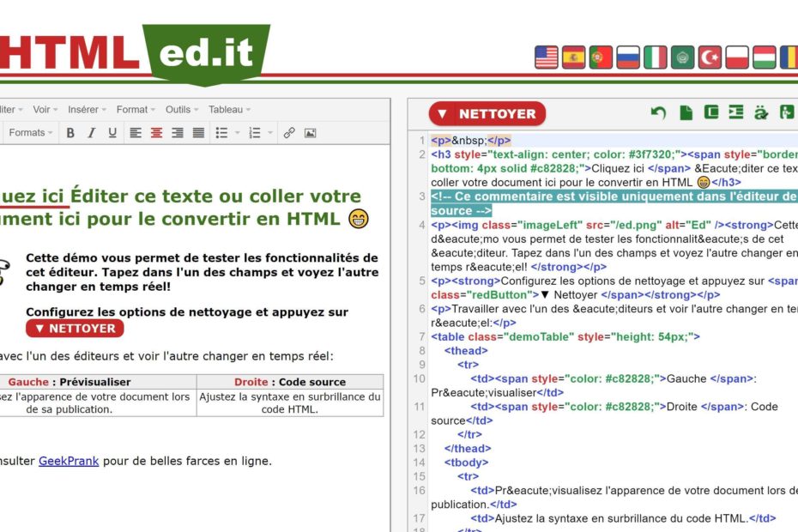Insert a numbered list
The width and height of the screenshot is (798, 532).
(255, 133)
